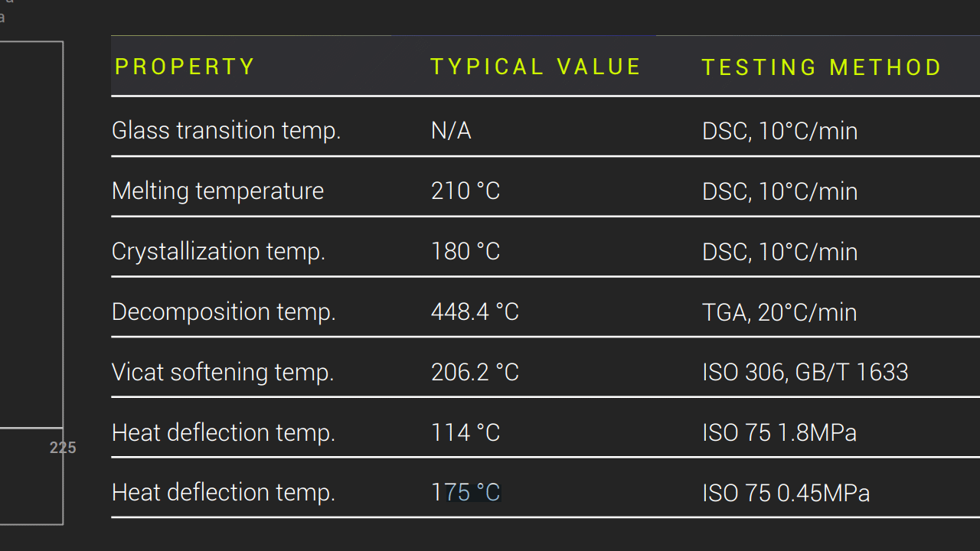Click the 180 °C crystallization value

point(465,251)
